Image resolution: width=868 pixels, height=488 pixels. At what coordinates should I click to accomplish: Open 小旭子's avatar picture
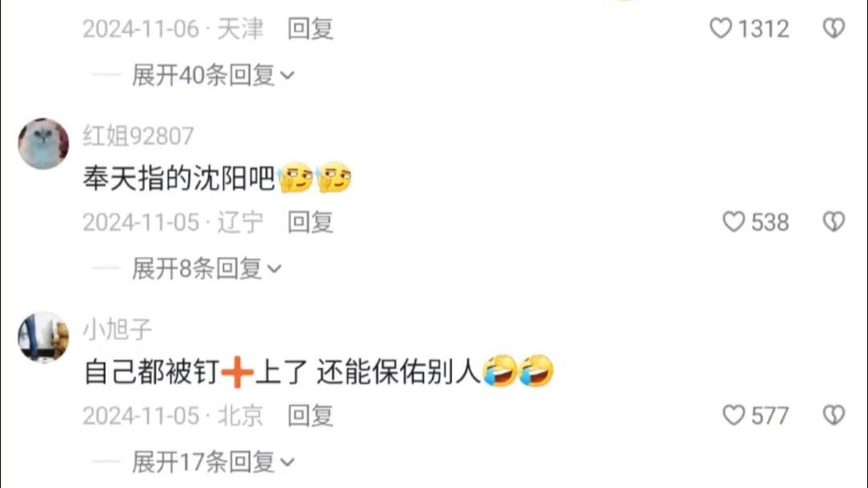(x=43, y=337)
